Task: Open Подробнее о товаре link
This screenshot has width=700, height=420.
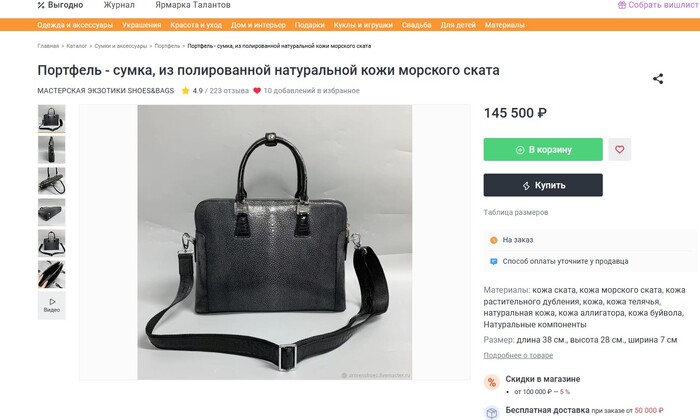Action: point(518,355)
